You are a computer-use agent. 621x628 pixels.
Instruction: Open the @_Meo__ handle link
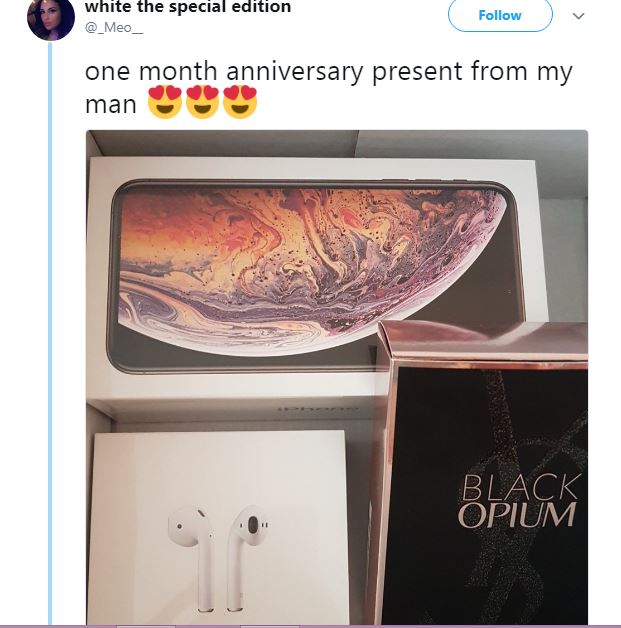pyautogui.click(x=114, y=28)
